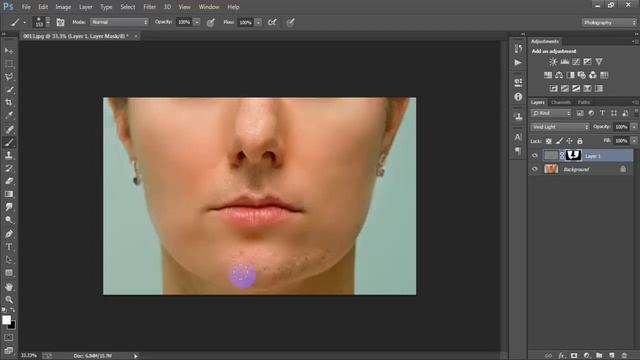Viewport: 640px width, 360px height.
Task: Open brush Mode dropdown showing Normal
Action: (x=120, y=22)
